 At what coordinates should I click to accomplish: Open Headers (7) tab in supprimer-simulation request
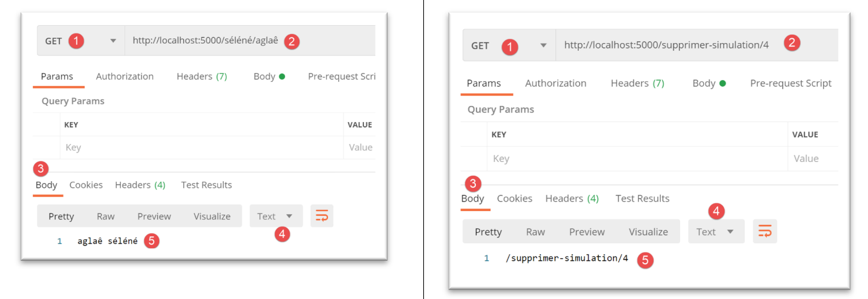click(637, 83)
